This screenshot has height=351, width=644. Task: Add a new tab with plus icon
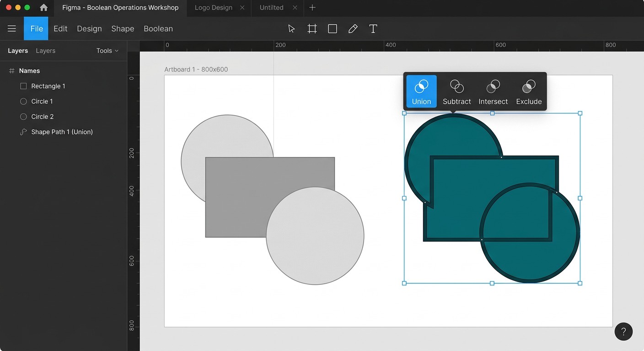pos(312,8)
